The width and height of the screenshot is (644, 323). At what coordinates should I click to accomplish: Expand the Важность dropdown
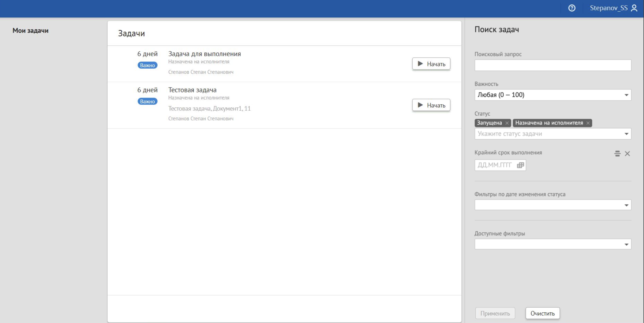[x=626, y=95]
